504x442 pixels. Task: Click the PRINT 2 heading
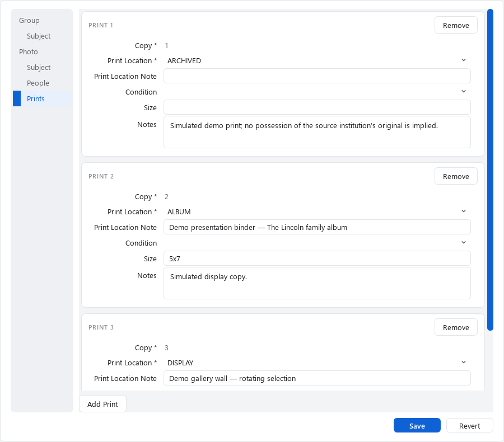(101, 176)
